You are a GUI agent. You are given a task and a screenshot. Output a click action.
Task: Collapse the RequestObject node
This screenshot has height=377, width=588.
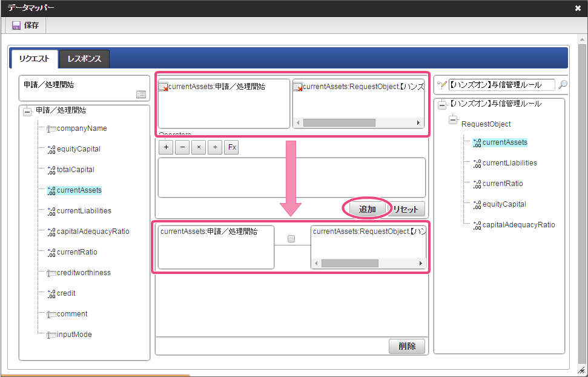pyautogui.click(x=453, y=120)
